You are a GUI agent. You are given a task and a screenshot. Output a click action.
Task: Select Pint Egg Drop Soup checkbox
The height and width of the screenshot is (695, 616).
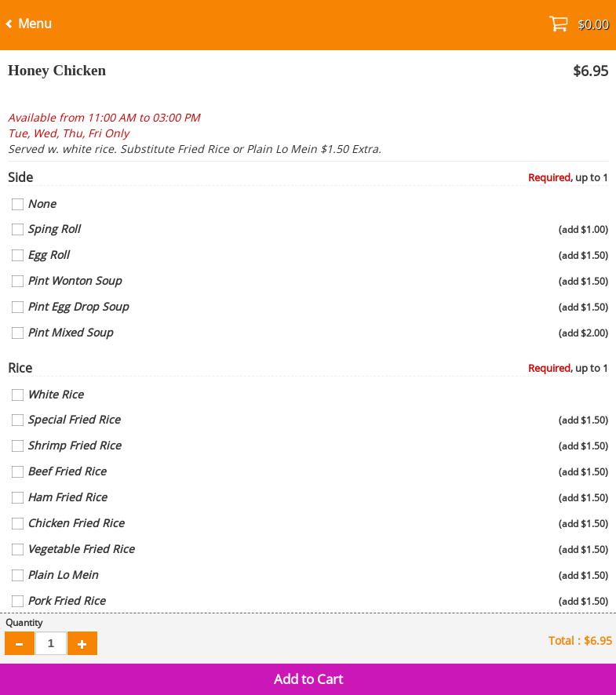(17, 307)
